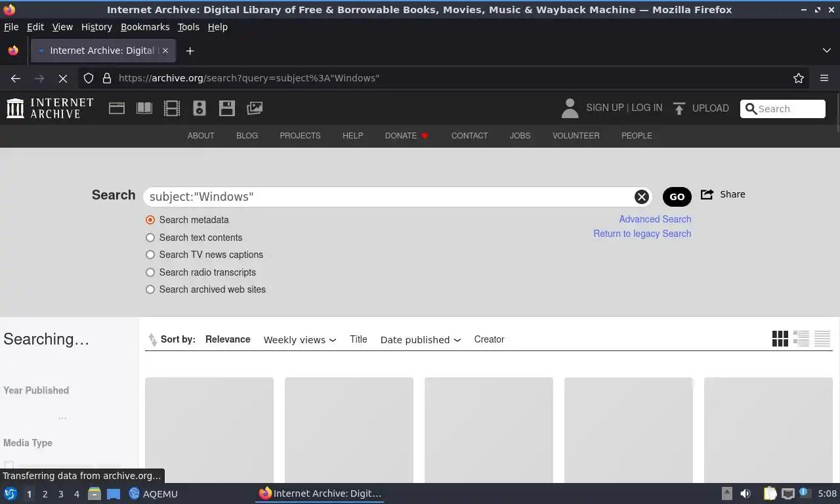
Task: Sort results by Creator
Action: tap(490, 339)
